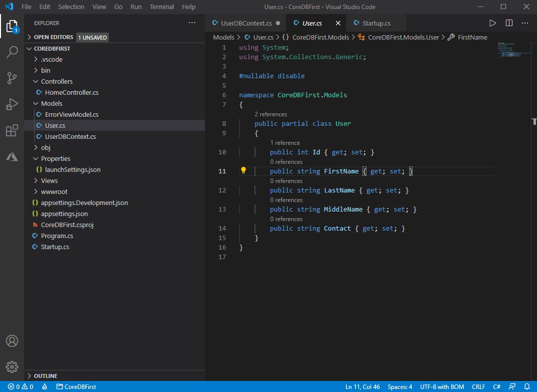Image resolution: width=537 pixels, height=392 pixels.
Task: Split the editor using the split icon
Action: click(508, 23)
